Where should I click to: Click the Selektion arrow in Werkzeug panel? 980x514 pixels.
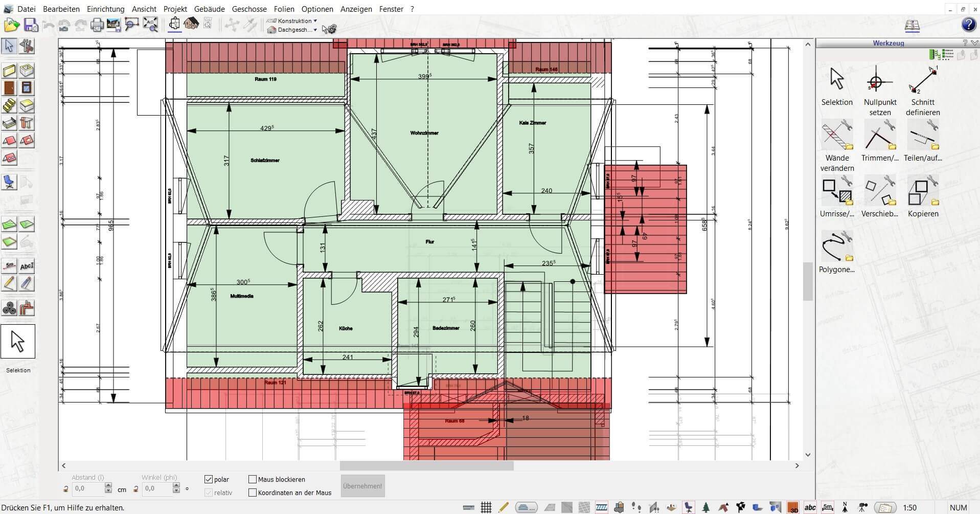point(837,86)
